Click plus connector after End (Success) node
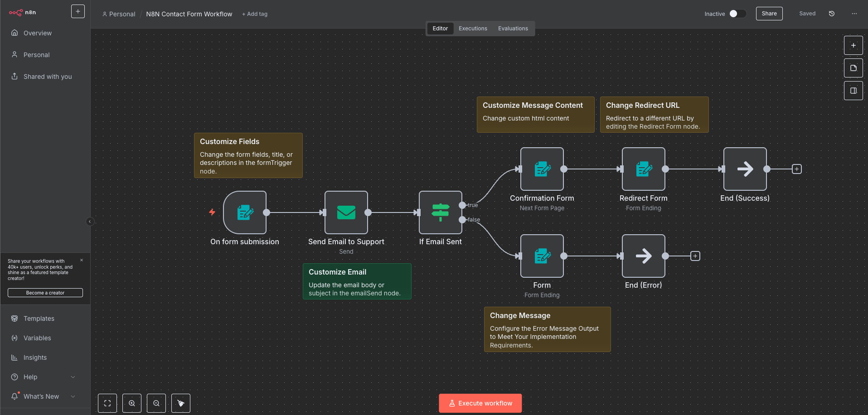This screenshot has width=868, height=415. tap(796, 169)
